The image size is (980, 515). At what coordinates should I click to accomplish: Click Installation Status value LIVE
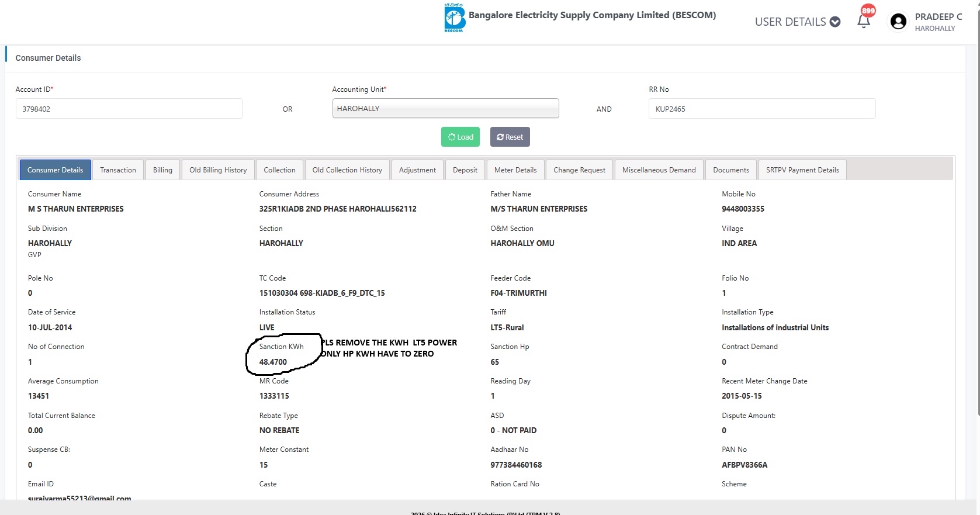(267, 327)
